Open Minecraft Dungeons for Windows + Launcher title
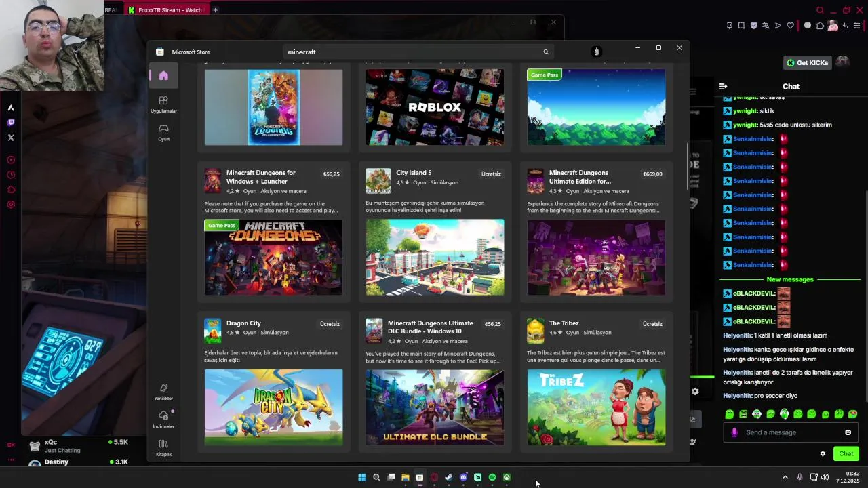The image size is (868, 488). point(261,177)
